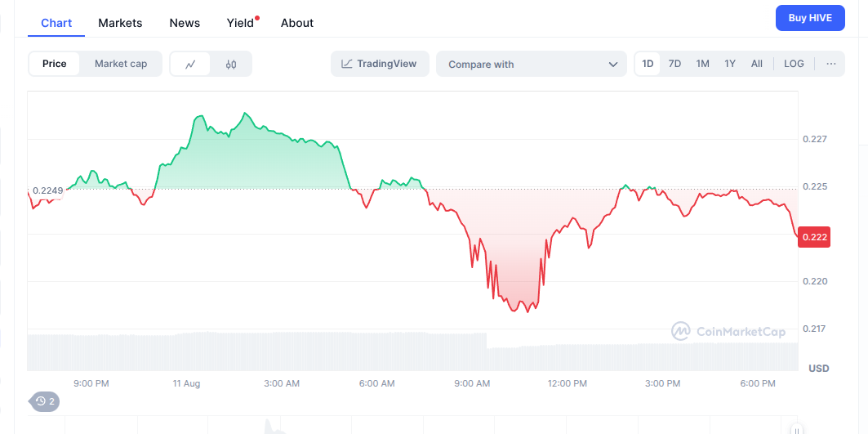Switch to the Yield tab
The image size is (868, 434).
click(x=240, y=23)
